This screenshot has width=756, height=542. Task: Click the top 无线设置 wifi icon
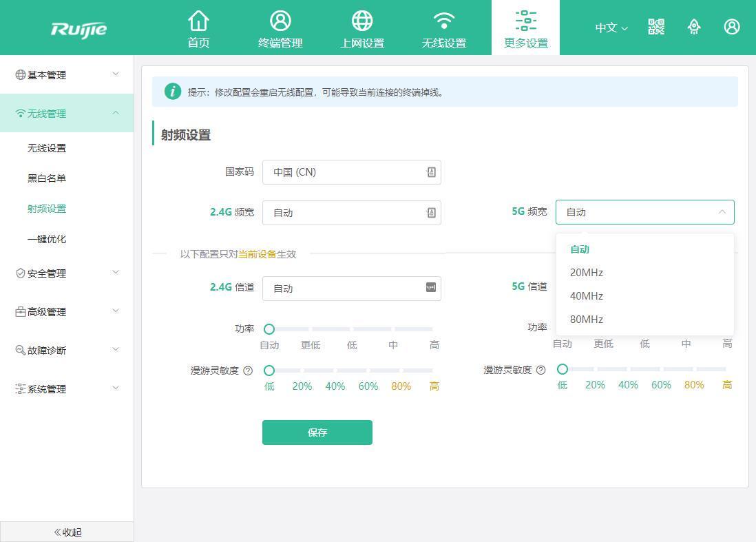point(444,21)
